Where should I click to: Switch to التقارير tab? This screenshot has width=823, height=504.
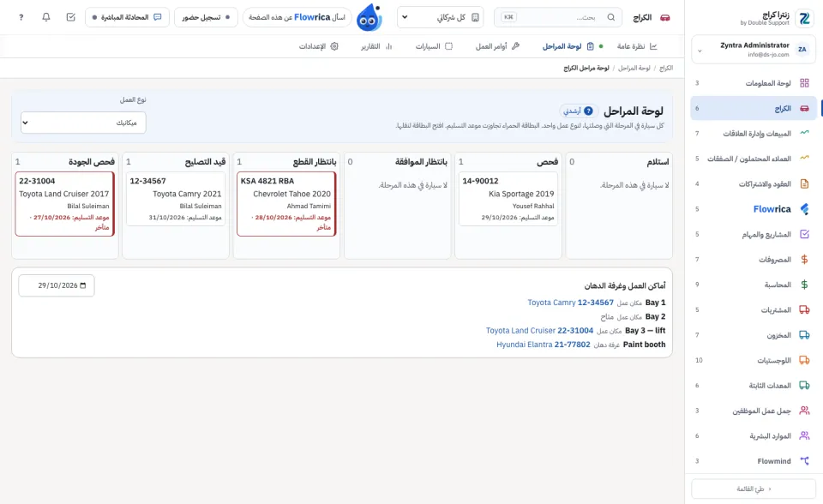coord(375,46)
